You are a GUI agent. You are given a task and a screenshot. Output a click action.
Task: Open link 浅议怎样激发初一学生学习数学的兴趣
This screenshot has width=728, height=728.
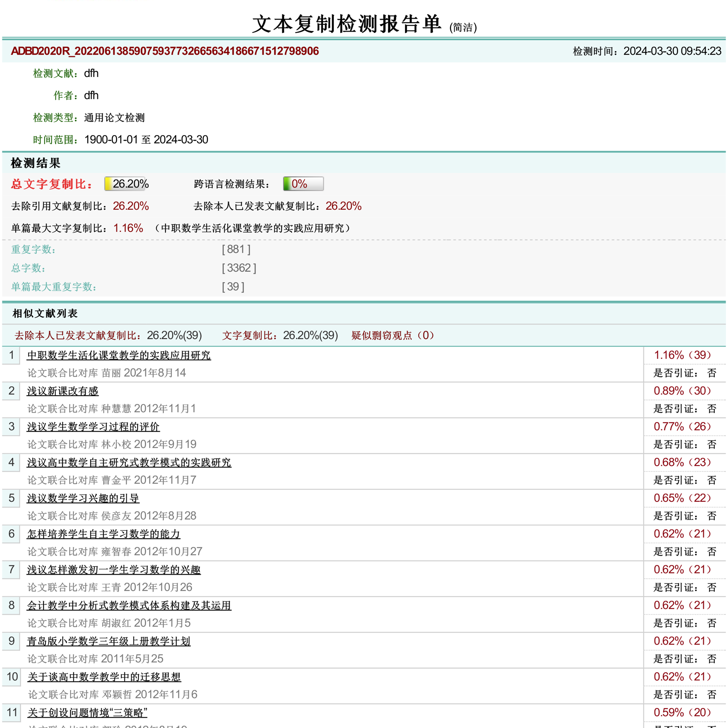click(113, 570)
